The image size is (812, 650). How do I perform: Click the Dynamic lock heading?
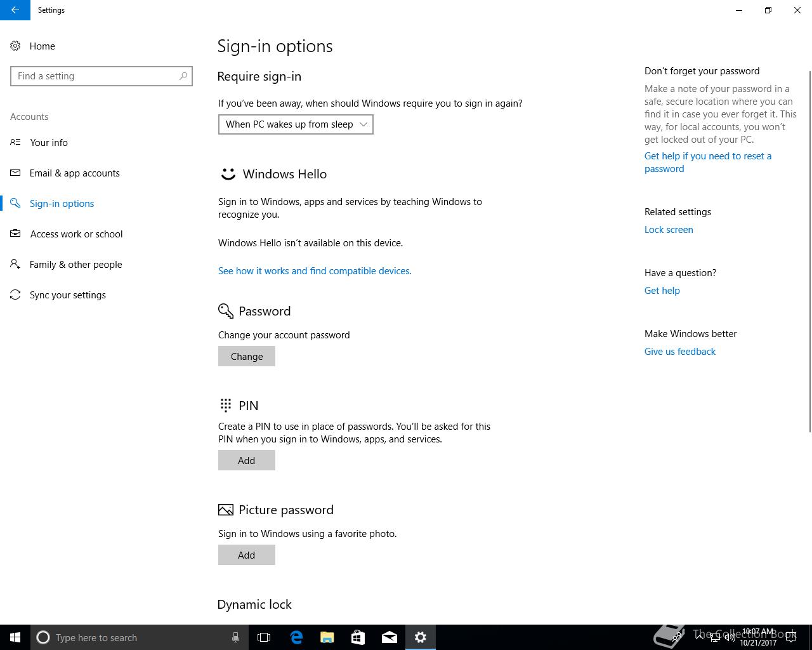pyautogui.click(x=254, y=604)
